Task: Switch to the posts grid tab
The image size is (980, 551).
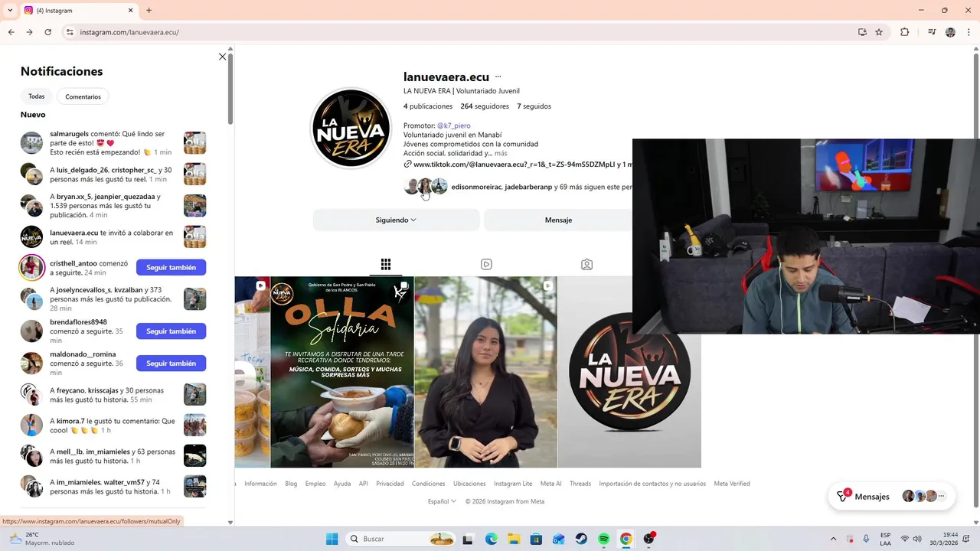Action: (386, 264)
